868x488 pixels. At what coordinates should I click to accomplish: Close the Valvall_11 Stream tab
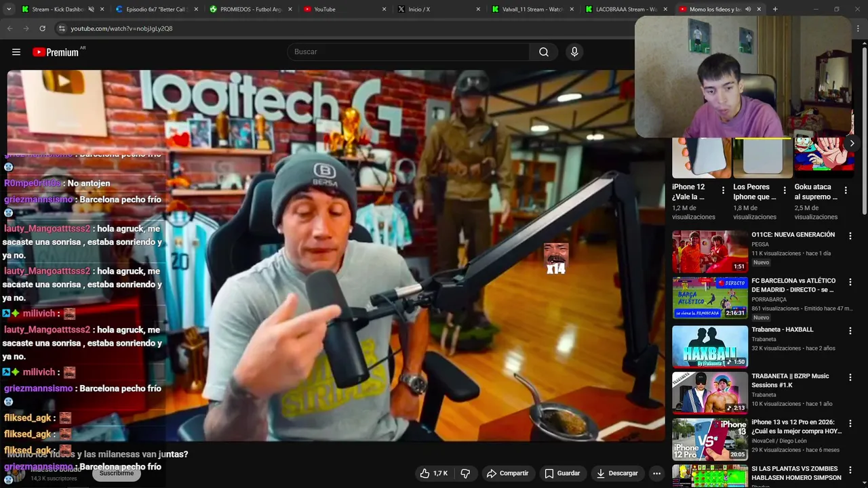(x=572, y=9)
